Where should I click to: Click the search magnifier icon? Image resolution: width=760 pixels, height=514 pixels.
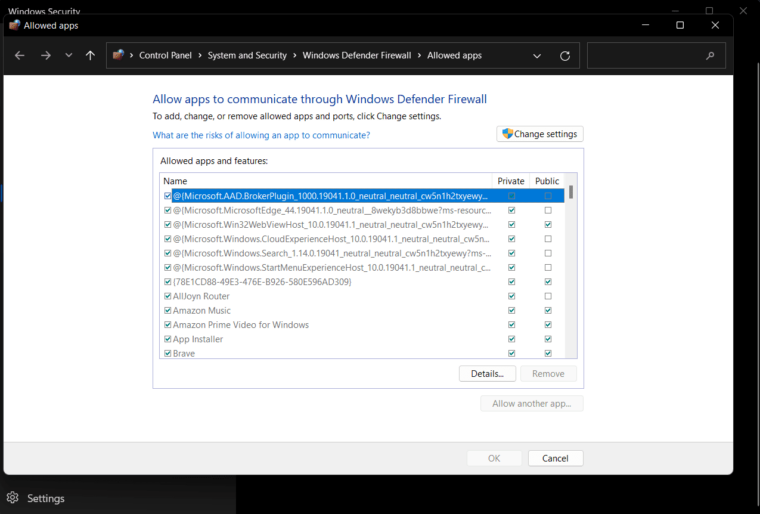point(710,56)
